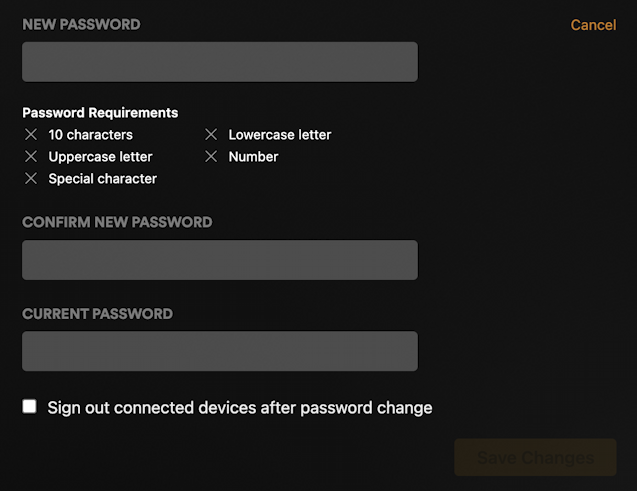Screen dimensions: 637x491
Task: Click the Special character requirement text
Action: coord(102,178)
